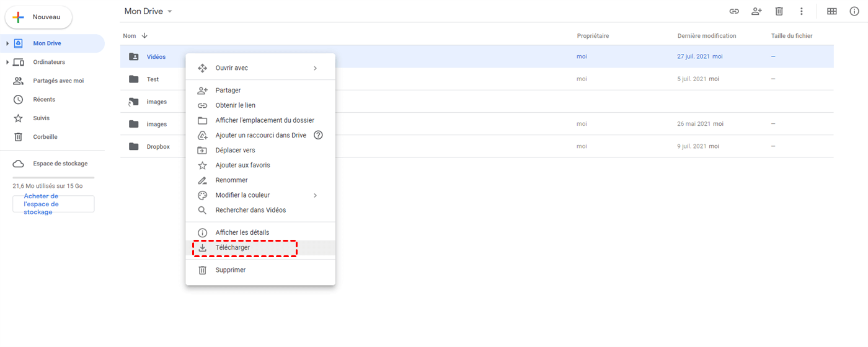Expand the Ouvrir avec submenu chevron
The image size is (868, 347).
tap(316, 68)
